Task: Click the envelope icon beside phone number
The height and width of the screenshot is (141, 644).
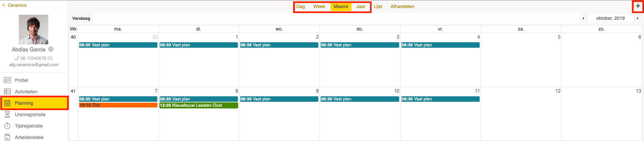Action: 50,58
